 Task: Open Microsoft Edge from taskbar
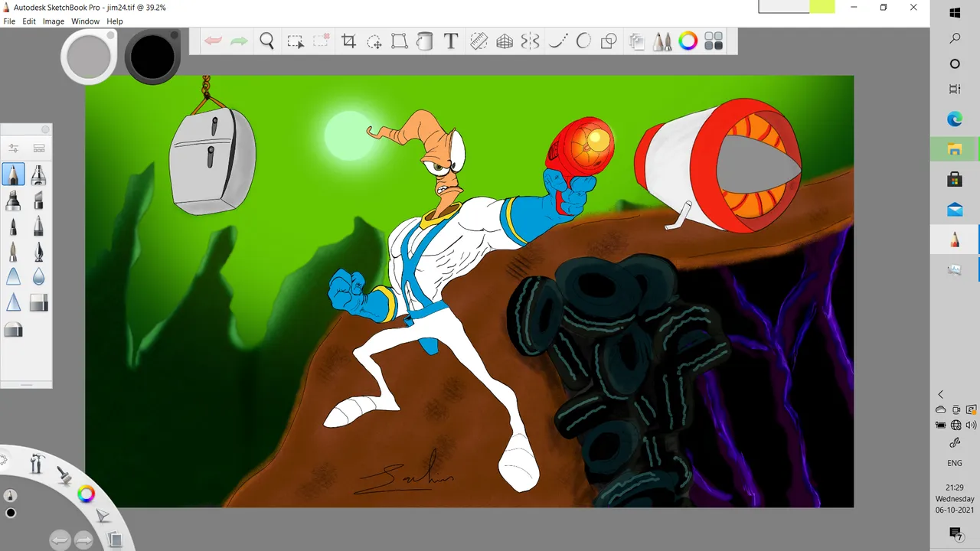pos(955,119)
